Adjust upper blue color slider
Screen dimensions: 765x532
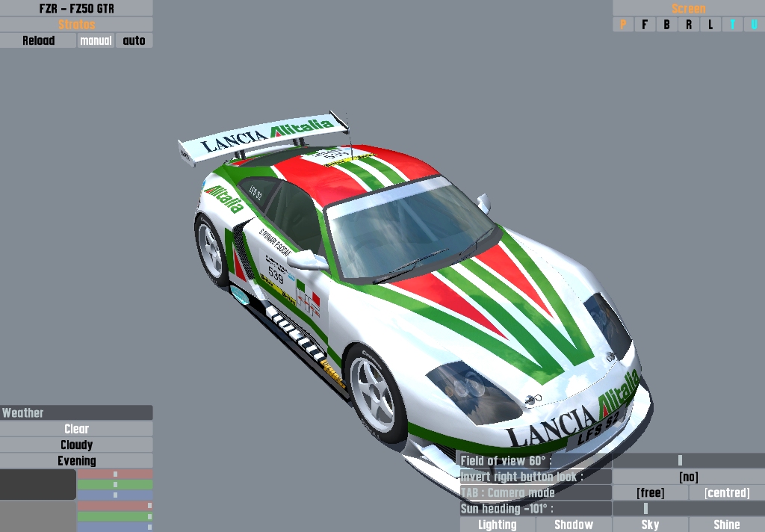(x=115, y=495)
